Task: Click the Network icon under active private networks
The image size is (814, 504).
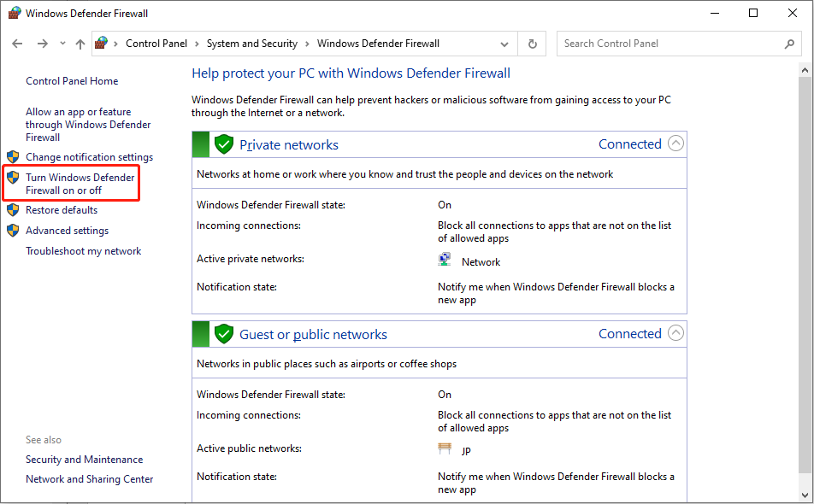Action: click(x=445, y=261)
